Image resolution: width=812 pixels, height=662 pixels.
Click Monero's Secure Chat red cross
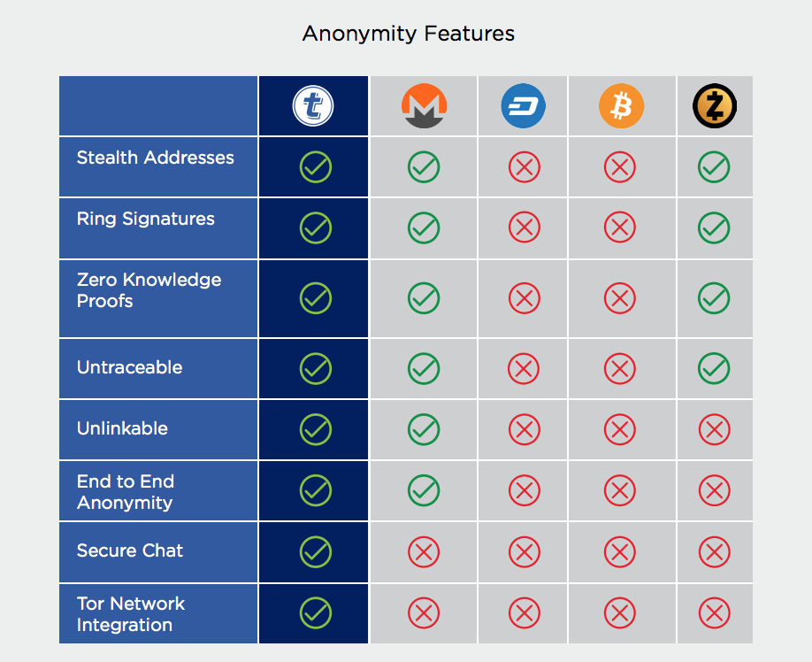coord(424,552)
